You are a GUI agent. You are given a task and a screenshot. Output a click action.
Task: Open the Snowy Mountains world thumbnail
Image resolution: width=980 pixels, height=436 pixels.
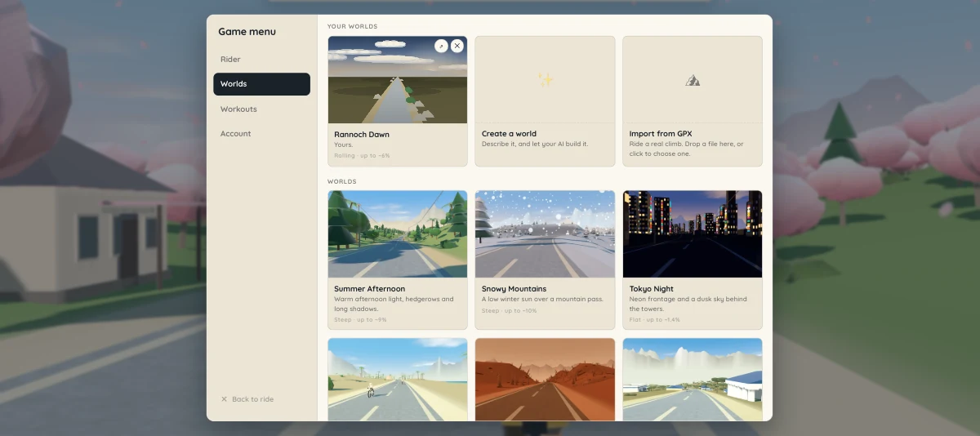pyautogui.click(x=545, y=234)
